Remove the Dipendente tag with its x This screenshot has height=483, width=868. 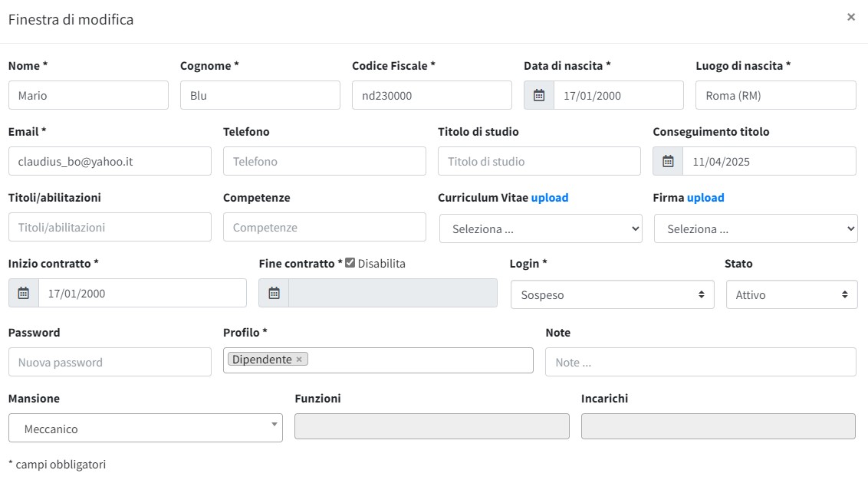click(x=299, y=360)
